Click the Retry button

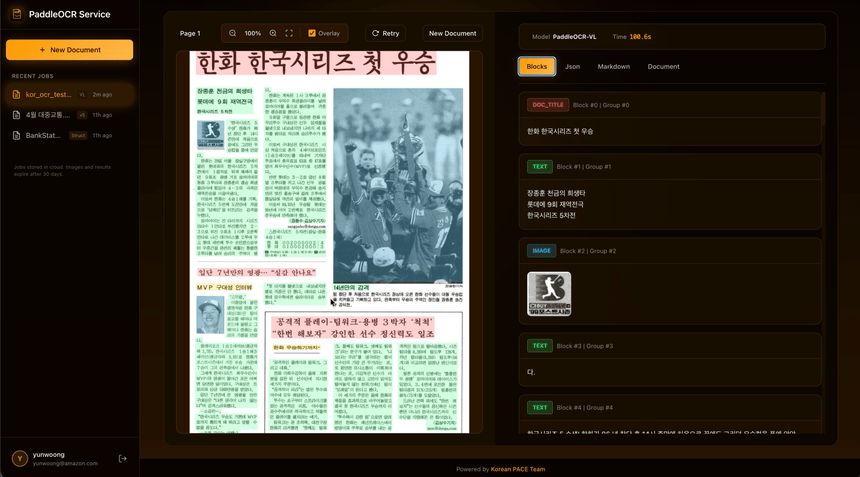click(386, 33)
